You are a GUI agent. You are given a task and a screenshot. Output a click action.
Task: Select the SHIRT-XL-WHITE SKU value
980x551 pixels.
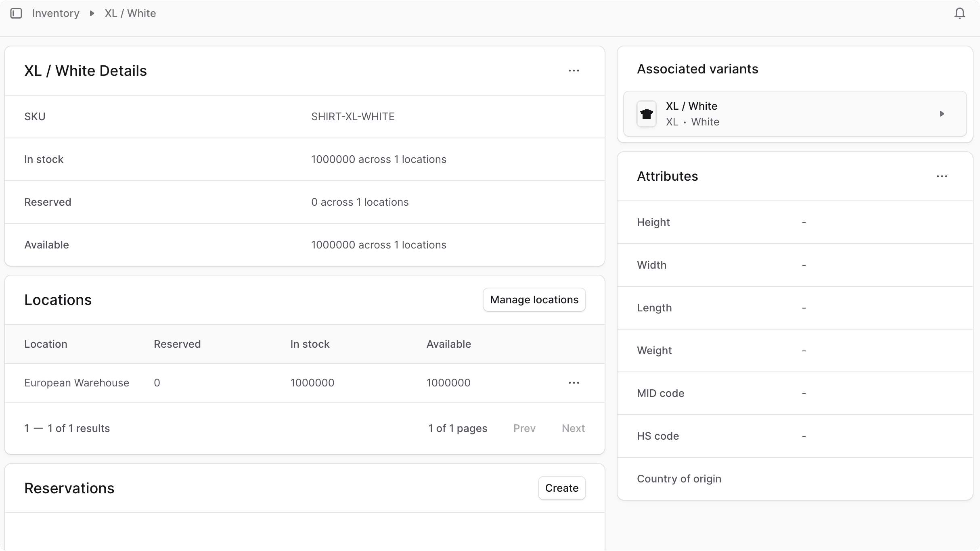(x=353, y=116)
